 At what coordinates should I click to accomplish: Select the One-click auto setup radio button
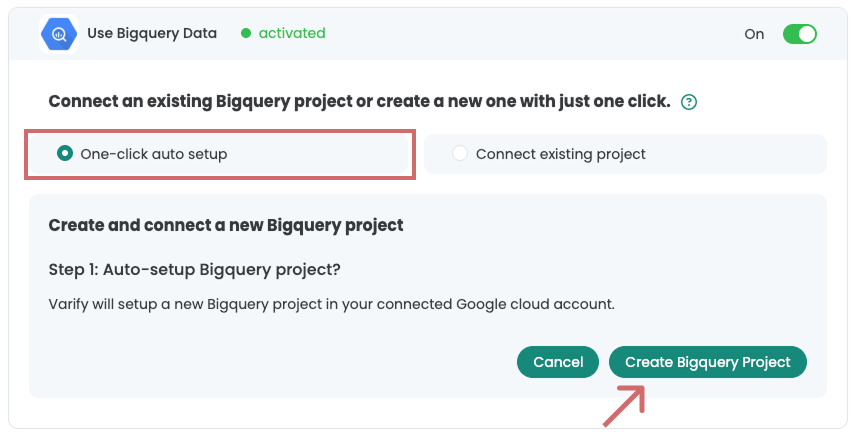pyautogui.click(x=65, y=153)
